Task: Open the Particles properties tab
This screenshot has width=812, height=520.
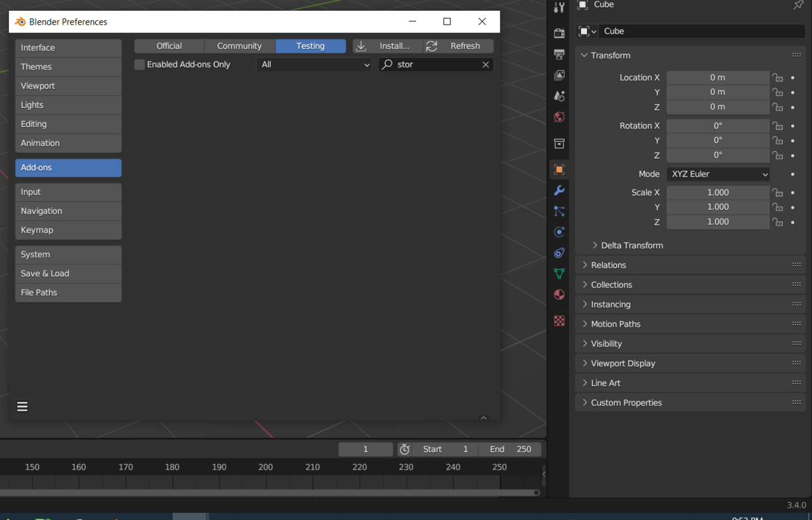Action: (559, 211)
